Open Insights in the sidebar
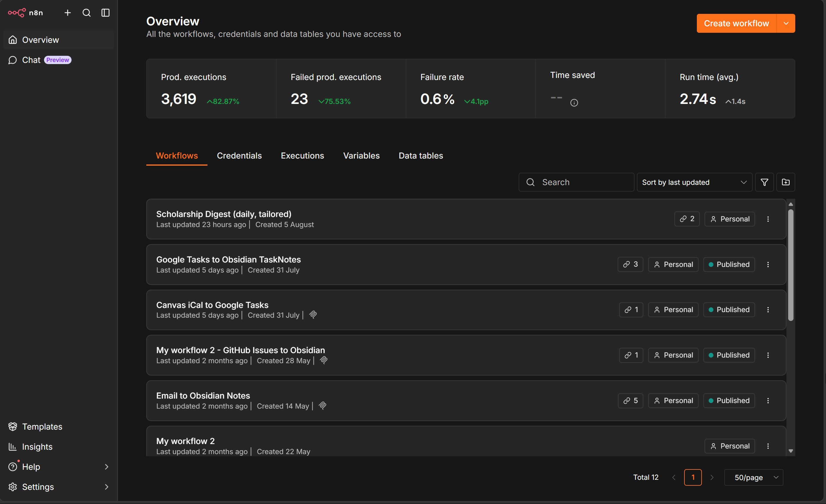 (x=59, y=447)
